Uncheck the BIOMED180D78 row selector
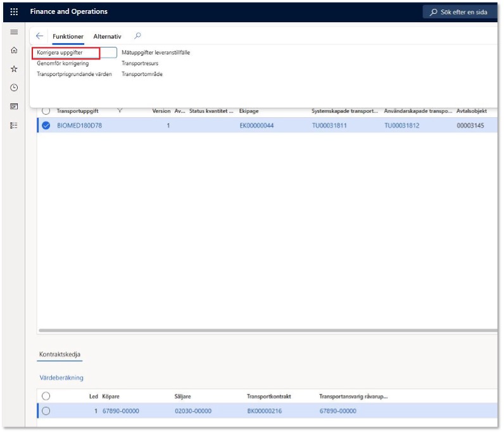Screen dimensions: 504x433 click(x=46, y=125)
